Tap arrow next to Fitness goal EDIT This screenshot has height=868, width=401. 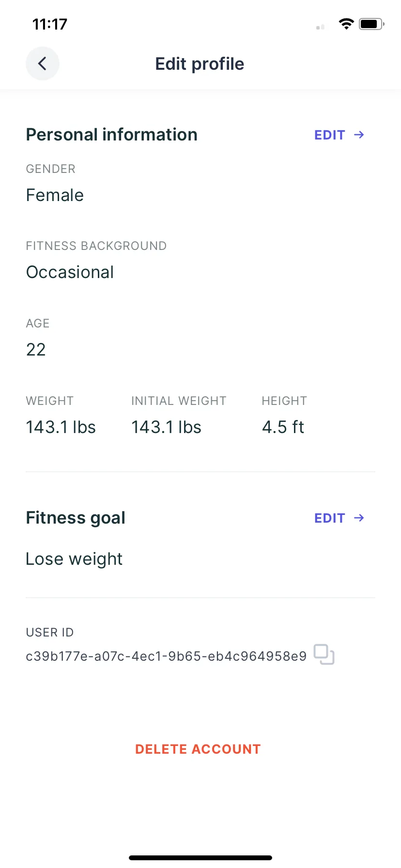(x=359, y=518)
